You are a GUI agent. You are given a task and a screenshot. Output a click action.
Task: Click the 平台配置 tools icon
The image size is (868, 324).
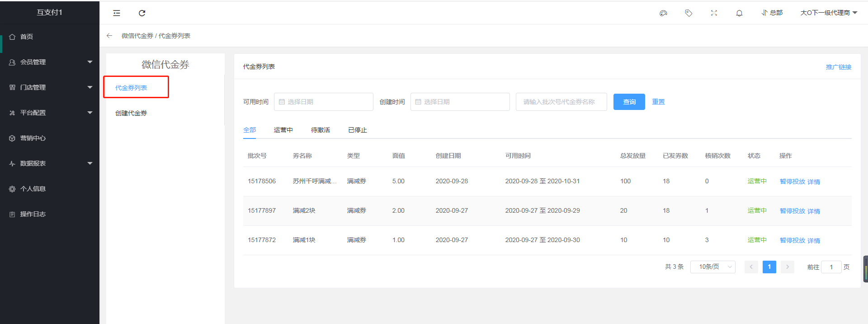[x=12, y=113]
